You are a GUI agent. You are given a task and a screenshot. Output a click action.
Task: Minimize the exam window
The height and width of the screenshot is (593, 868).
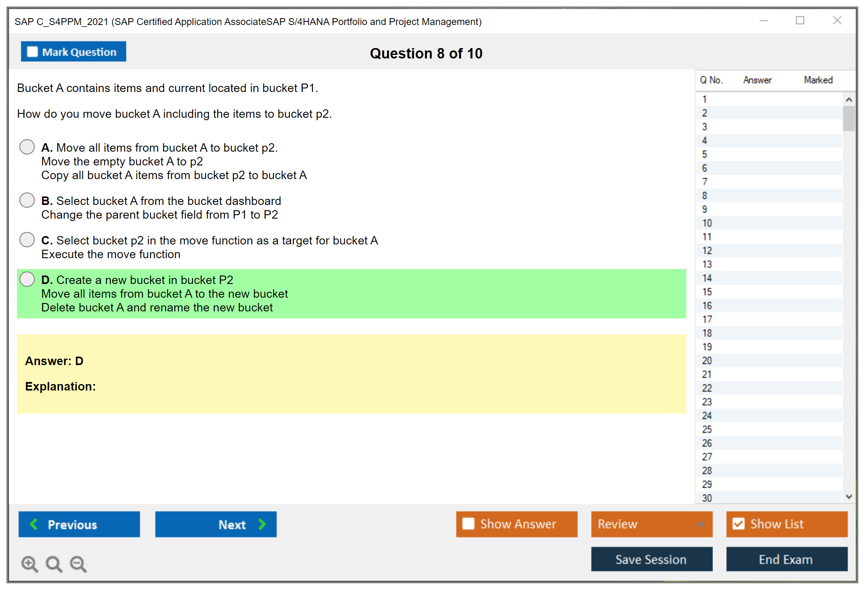pyautogui.click(x=763, y=21)
